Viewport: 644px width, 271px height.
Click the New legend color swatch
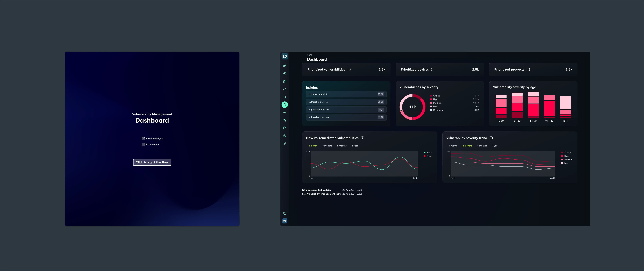[425, 156]
